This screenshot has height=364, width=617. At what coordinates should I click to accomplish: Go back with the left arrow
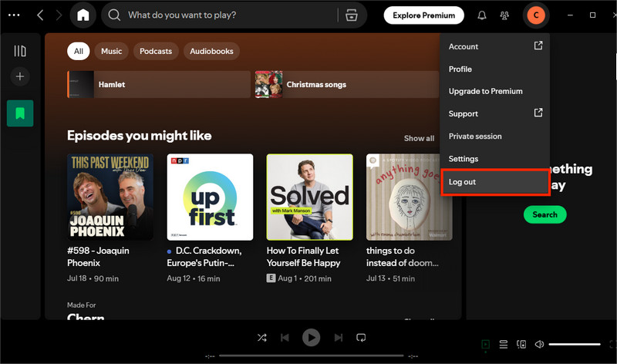tap(40, 15)
